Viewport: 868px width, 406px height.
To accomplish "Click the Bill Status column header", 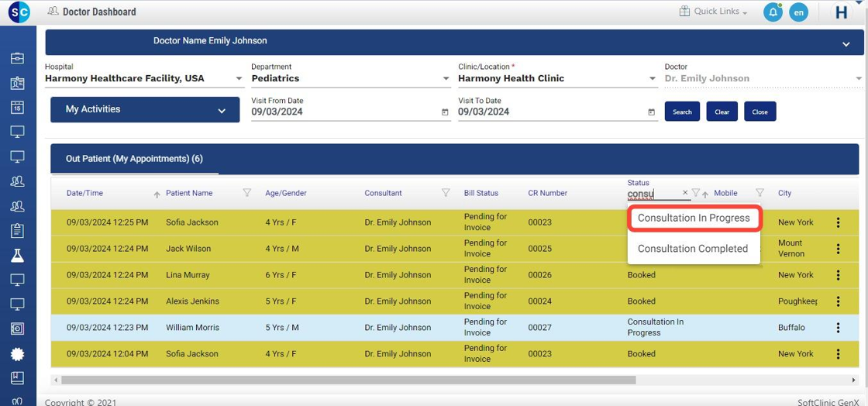I will click(x=481, y=193).
